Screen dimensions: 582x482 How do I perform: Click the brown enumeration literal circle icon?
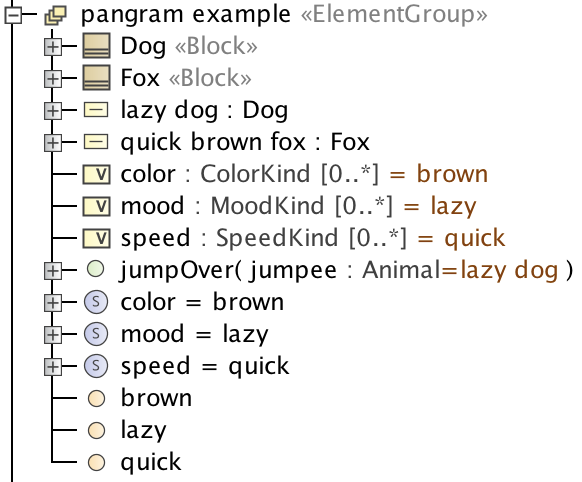96,399
